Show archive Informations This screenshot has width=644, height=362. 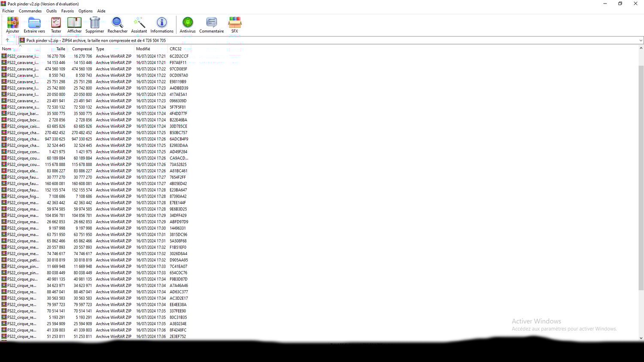pyautogui.click(x=162, y=25)
